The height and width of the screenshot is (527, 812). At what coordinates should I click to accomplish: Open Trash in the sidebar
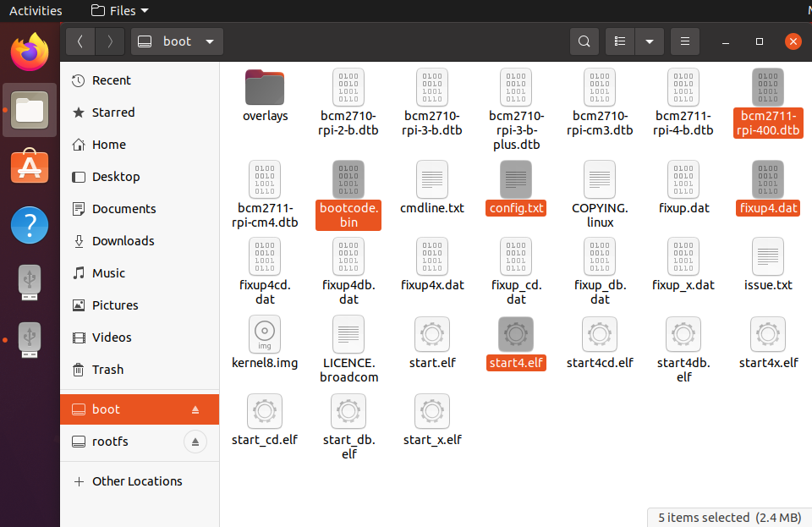(140, 369)
